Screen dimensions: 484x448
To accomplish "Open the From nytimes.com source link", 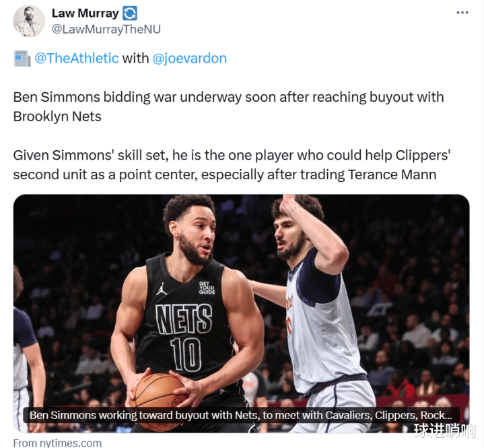I will [57, 443].
